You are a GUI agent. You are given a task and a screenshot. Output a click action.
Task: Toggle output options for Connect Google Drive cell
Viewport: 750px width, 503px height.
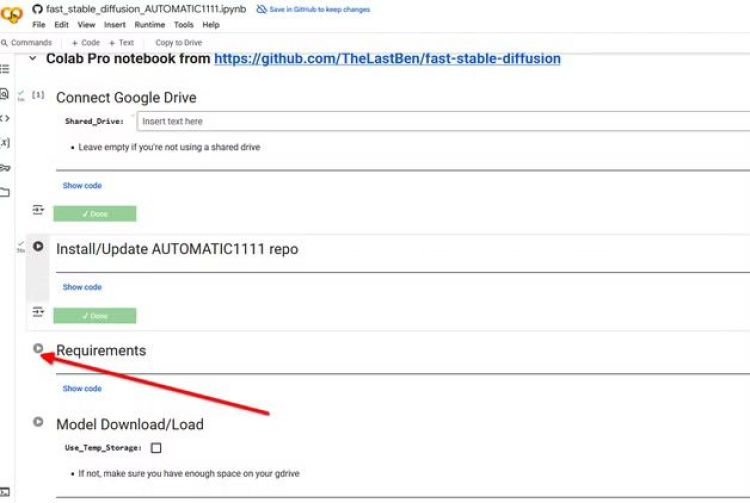click(x=38, y=210)
